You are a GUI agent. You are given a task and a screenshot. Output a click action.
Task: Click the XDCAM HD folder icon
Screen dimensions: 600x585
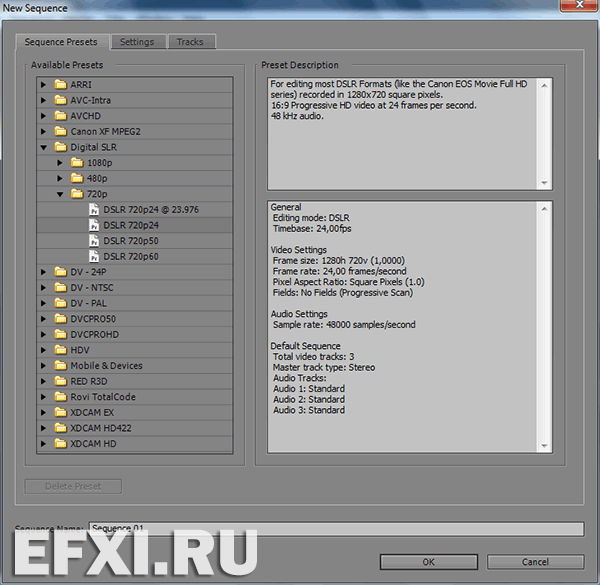click(x=60, y=443)
